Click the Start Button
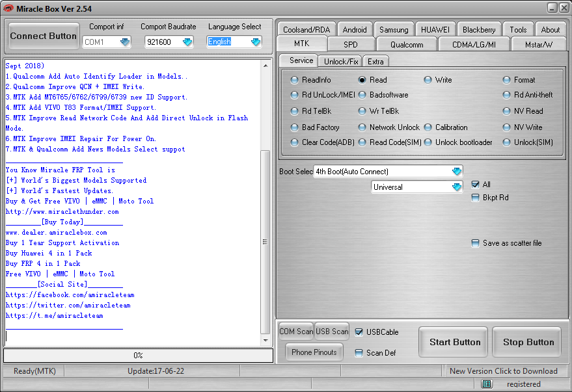572x392 pixels. click(454, 342)
